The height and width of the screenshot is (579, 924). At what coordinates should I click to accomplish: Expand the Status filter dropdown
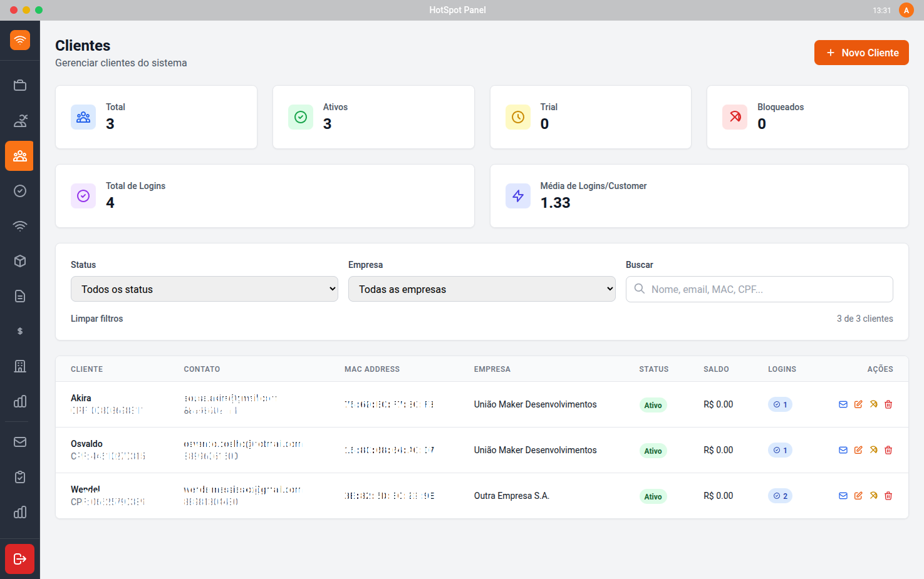click(x=204, y=289)
